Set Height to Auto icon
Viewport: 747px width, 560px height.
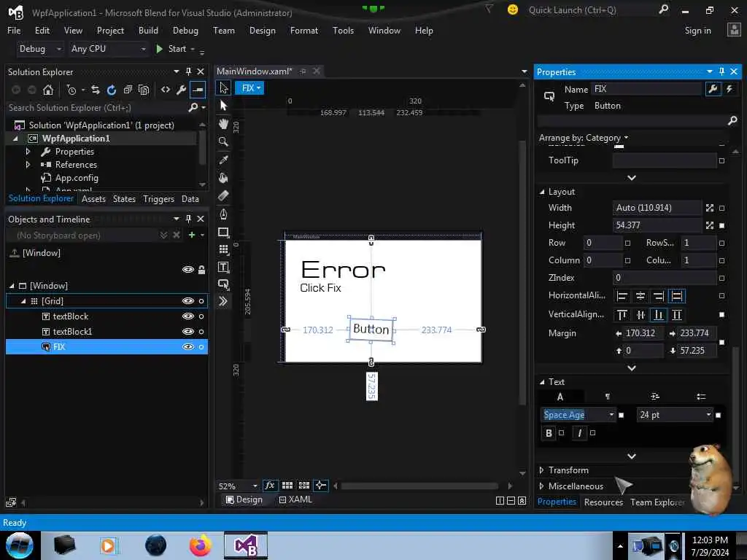click(710, 225)
